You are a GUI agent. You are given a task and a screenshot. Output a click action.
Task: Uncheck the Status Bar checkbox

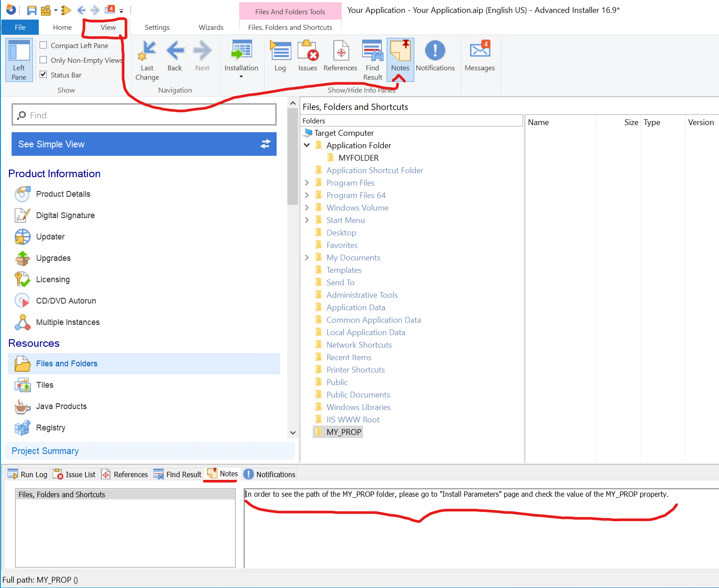tap(44, 75)
